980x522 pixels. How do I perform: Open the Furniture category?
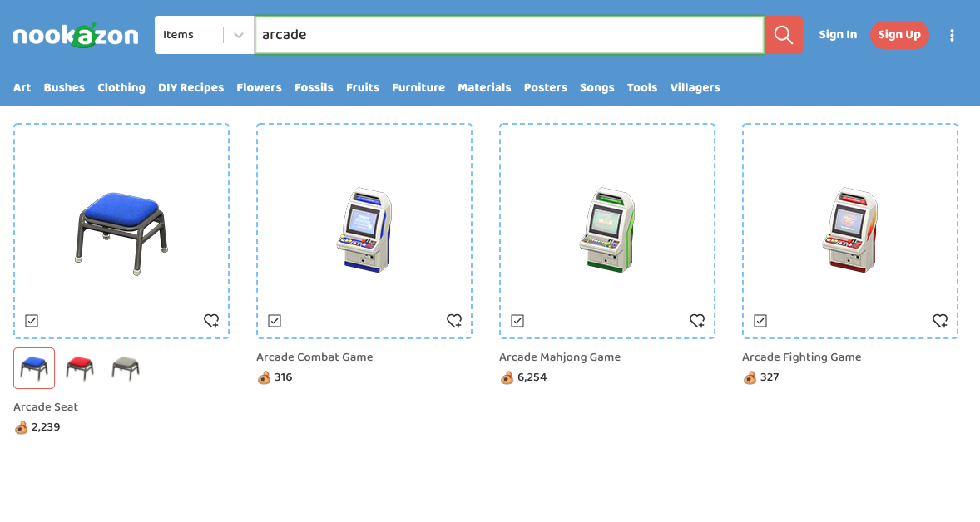coord(418,87)
